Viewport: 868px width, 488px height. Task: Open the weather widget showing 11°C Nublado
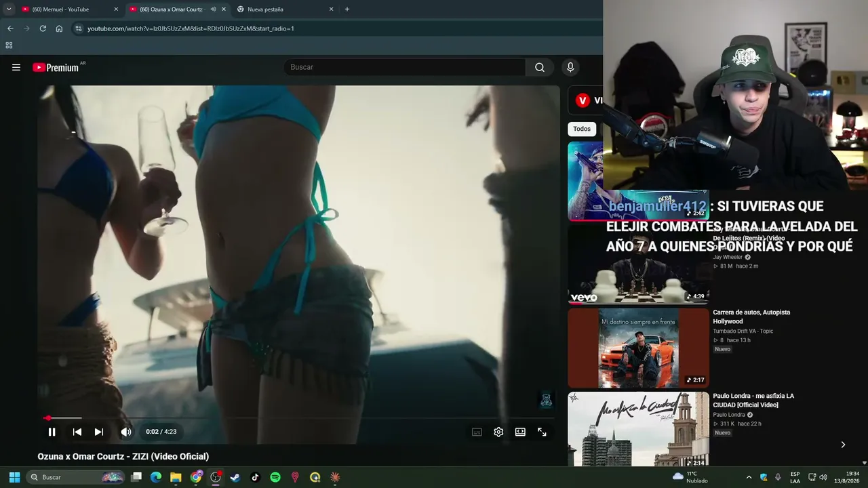[690, 477]
